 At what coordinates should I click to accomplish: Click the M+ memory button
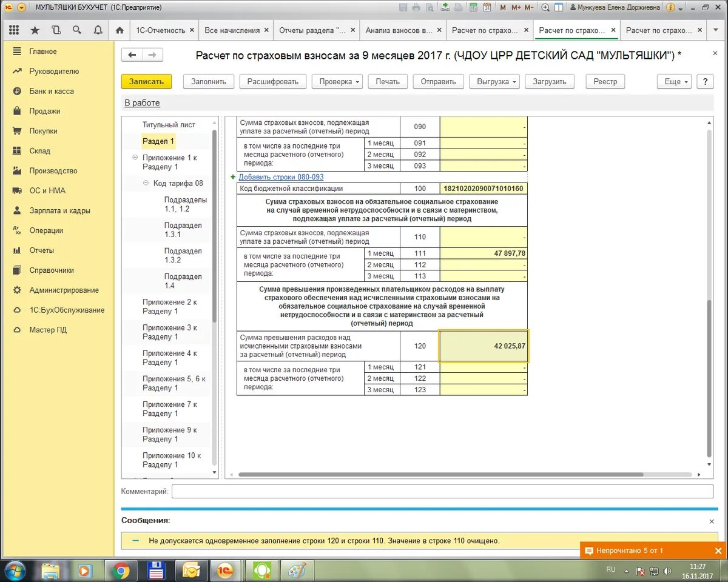point(516,7)
